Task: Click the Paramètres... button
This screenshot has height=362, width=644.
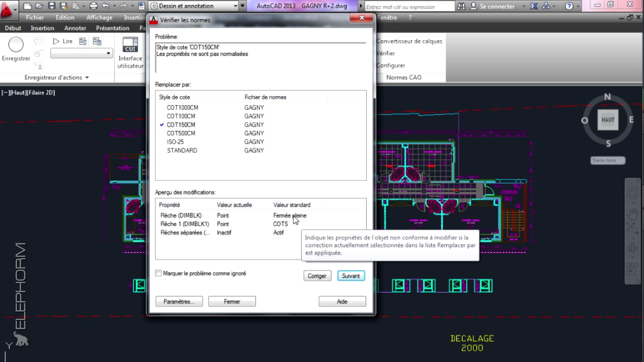Action: pos(179,302)
